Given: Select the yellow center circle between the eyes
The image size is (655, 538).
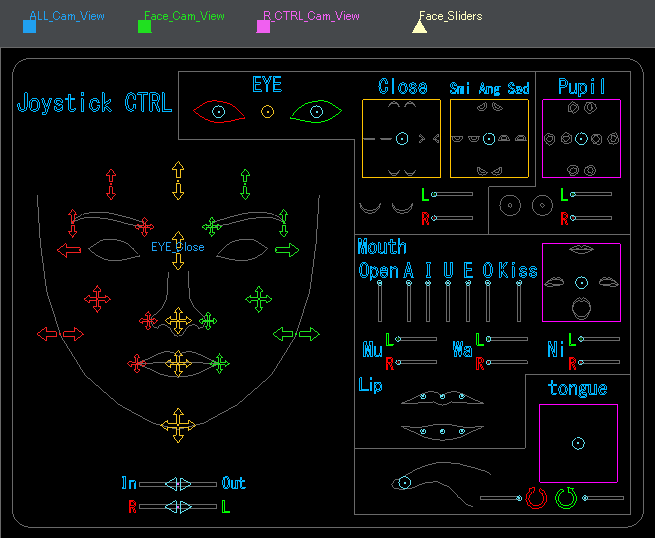Looking at the screenshot, I should 267,112.
